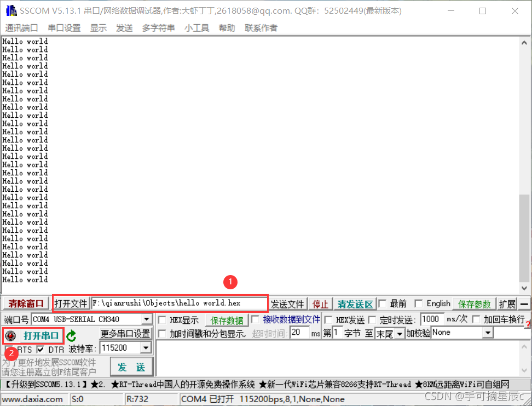
Task: Click the red serial port status indicator
Action: [10, 336]
